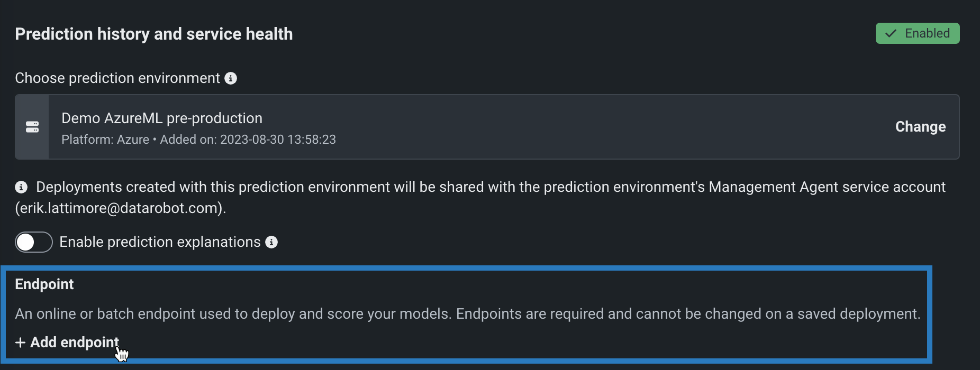Image resolution: width=980 pixels, height=370 pixels.
Task: Click the plus icon for Add endpoint
Action: click(x=21, y=343)
